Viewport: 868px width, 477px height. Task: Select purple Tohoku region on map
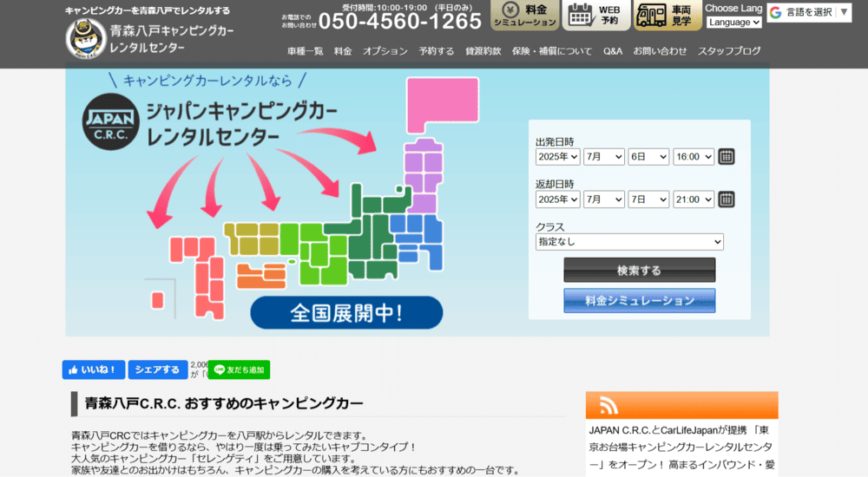pos(424,176)
